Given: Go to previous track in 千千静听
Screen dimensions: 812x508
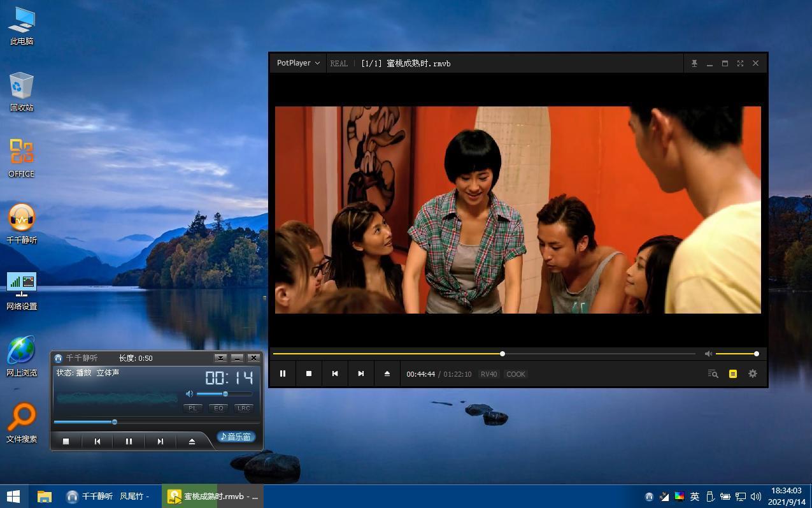Looking at the screenshot, I should [x=97, y=441].
